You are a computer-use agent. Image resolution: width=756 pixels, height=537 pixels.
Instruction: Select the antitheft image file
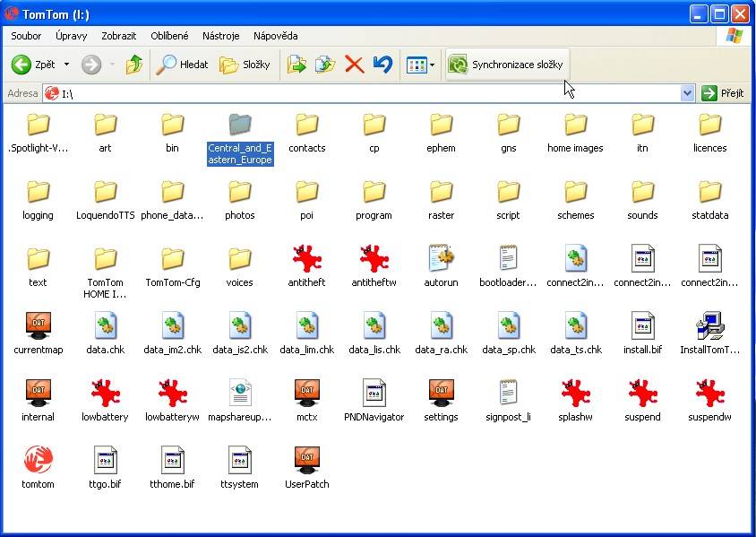(x=306, y=266)
